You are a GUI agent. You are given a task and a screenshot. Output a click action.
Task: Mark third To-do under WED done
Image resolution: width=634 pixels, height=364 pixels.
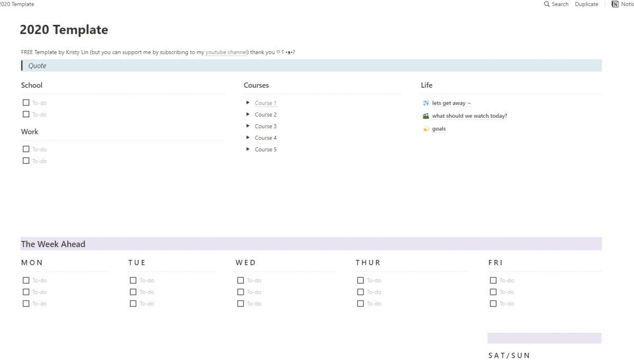click(x=240, y=303)
